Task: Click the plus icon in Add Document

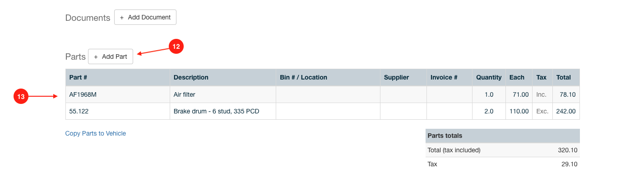Action: (122, 17)
